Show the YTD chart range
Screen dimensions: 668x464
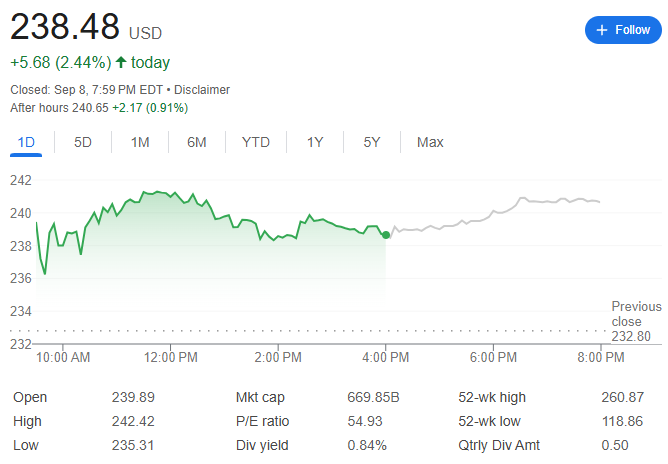click(256, 142)
